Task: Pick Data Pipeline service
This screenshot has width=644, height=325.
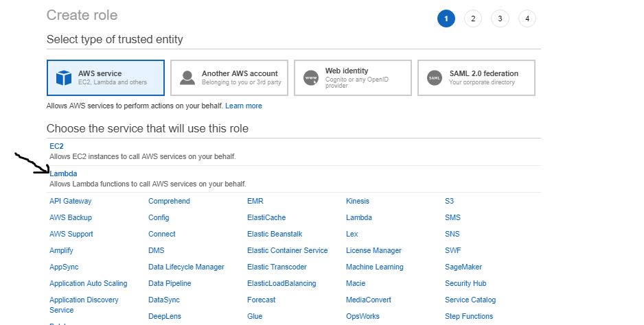Action: (170, 283)
